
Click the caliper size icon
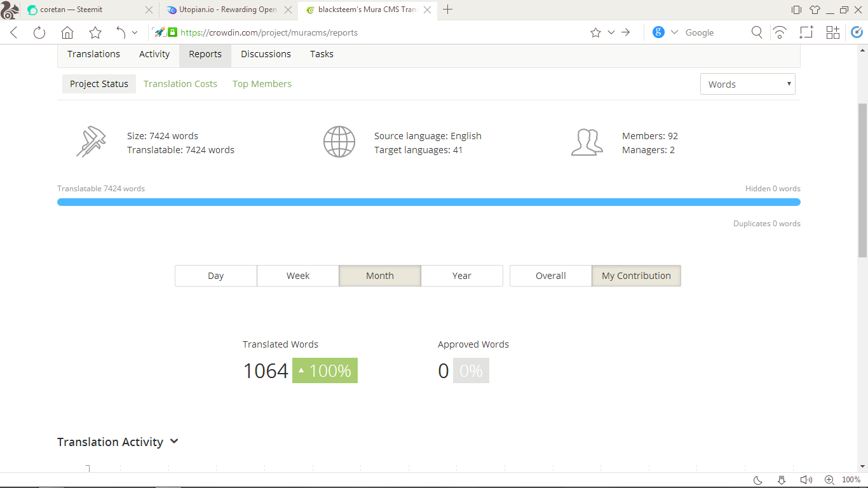click(91, 142)
